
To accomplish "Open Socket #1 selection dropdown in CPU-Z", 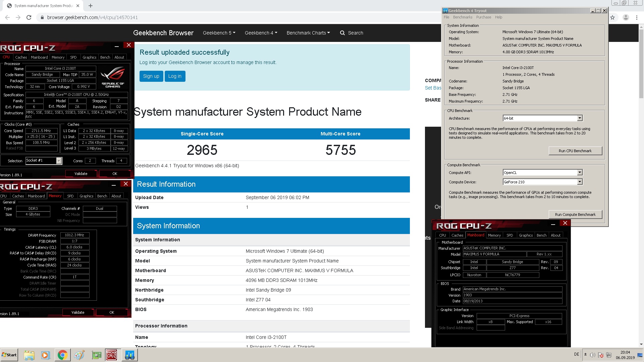I will pyautogui.click(x=59, y=161).
